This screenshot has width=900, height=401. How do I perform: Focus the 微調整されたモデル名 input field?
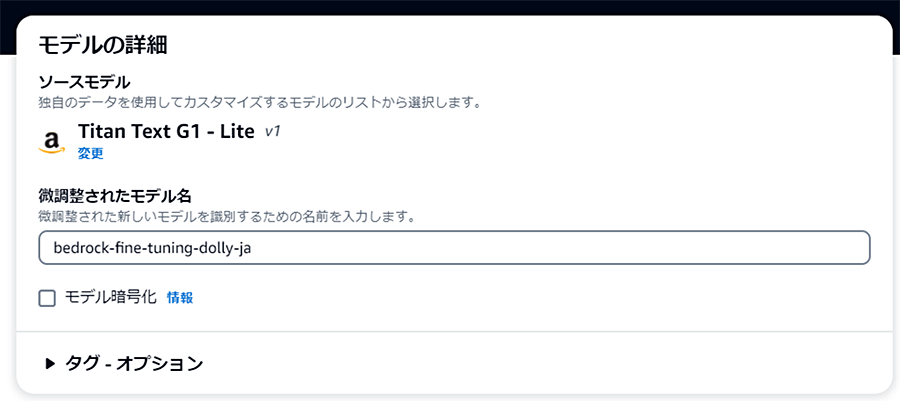[x=454, y=248]
